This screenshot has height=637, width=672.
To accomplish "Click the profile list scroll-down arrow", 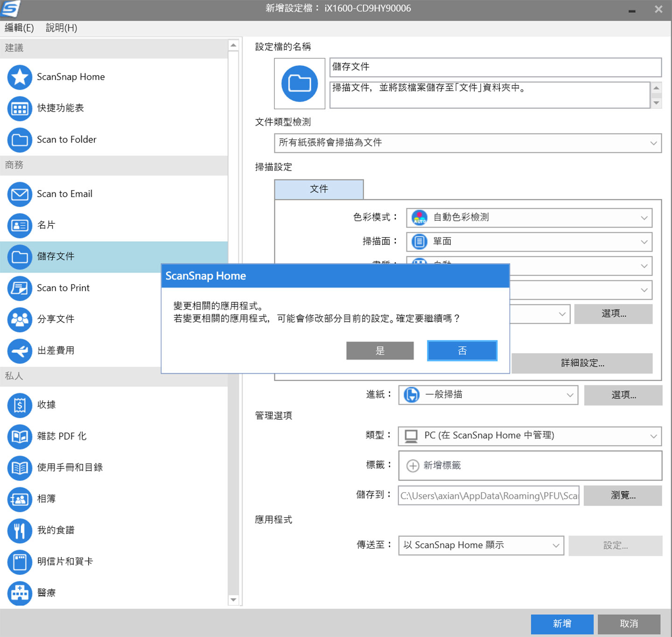I will (233, 600).
